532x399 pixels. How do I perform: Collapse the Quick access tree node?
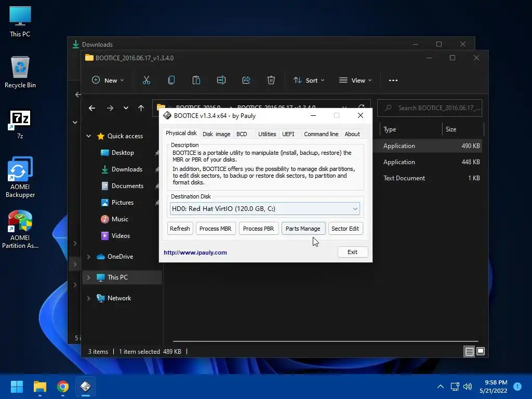click(88, 136)
